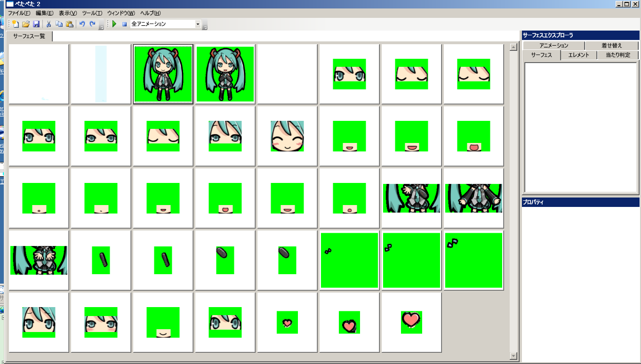Screen dimensions: 641x364
Task: Click the サーフェスエクスプローラ panel header
Action: (580, 35)
